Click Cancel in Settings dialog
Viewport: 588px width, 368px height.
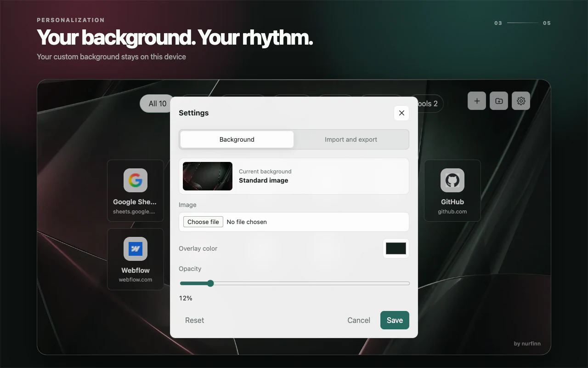359,320
